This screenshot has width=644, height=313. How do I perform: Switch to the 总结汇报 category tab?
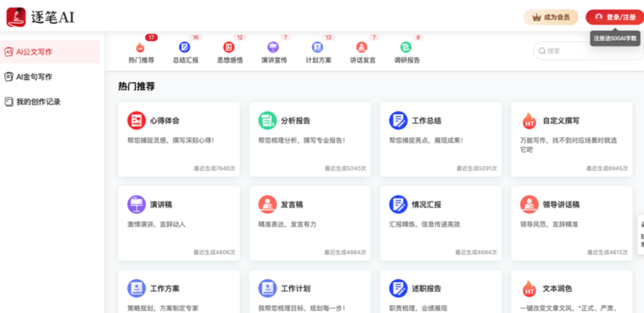pos(185,52)
